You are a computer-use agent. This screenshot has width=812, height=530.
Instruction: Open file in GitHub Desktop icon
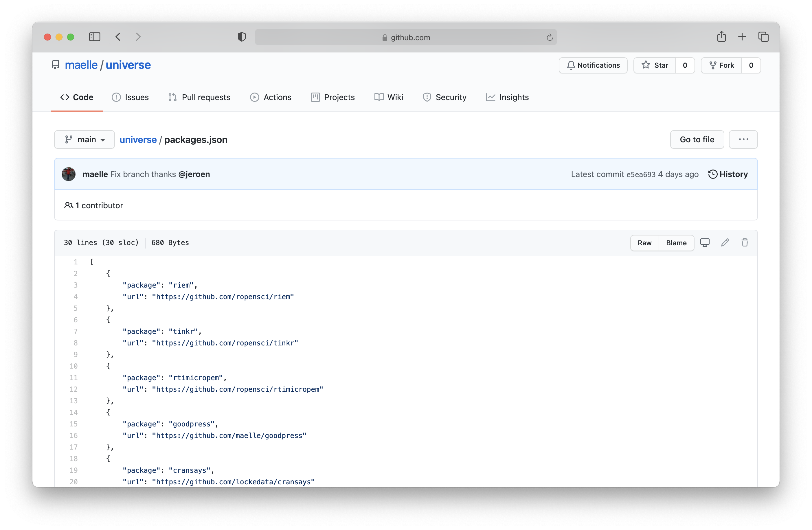[705, 242]
